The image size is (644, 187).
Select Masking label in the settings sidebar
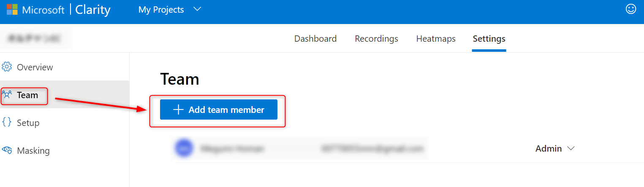(33, 151)
